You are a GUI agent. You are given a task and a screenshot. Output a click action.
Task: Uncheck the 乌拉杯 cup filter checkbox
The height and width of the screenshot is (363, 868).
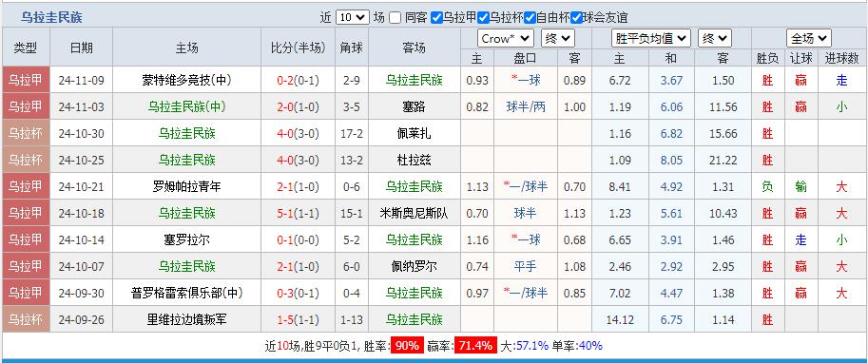(x=483, y=18)
